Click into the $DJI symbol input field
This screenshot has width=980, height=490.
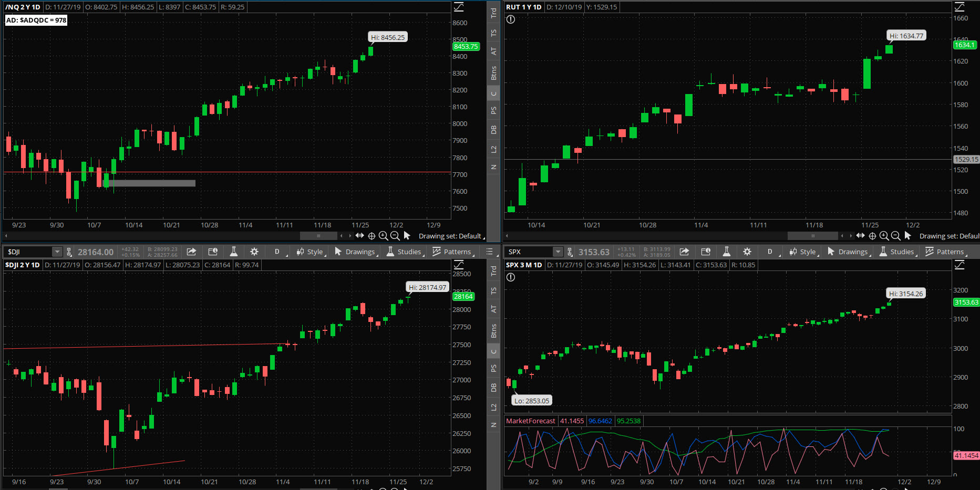[x=29, y=252]
